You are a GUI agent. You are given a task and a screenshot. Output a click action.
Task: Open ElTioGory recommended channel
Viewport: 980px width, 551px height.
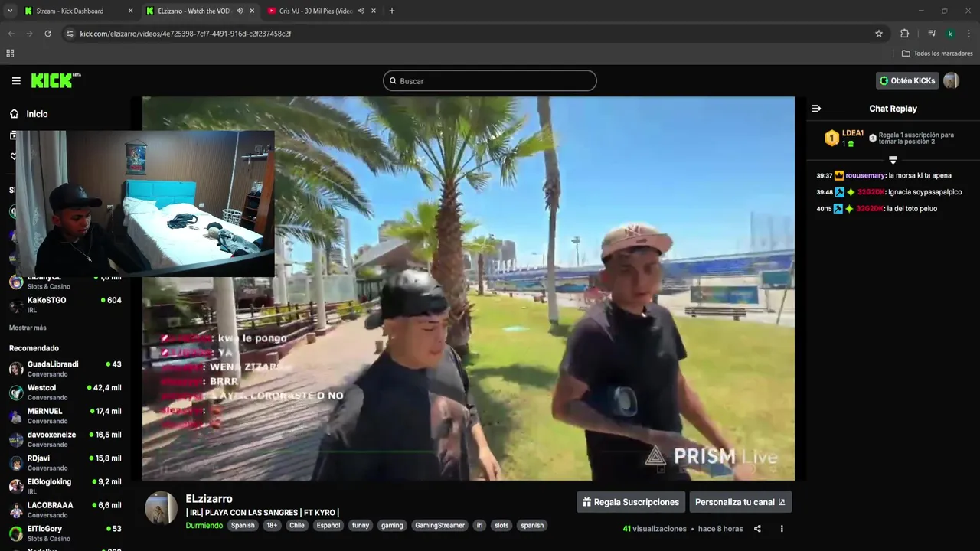tap(65, 533)
